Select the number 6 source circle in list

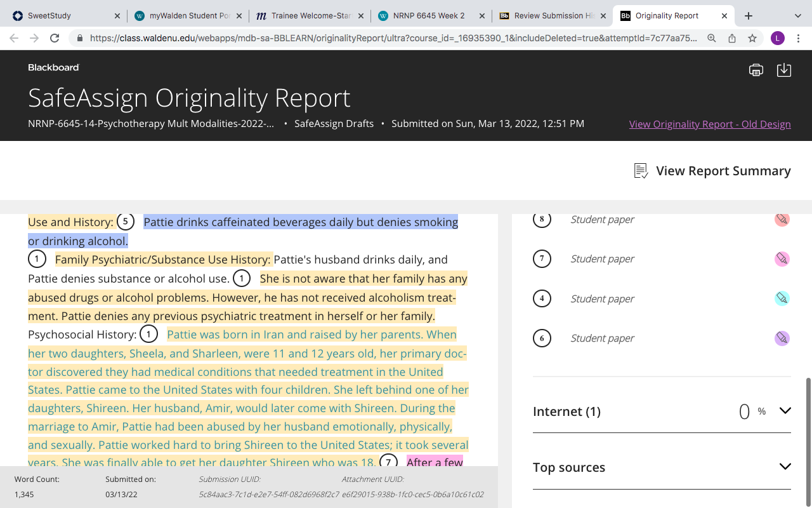tap(542, 338)
